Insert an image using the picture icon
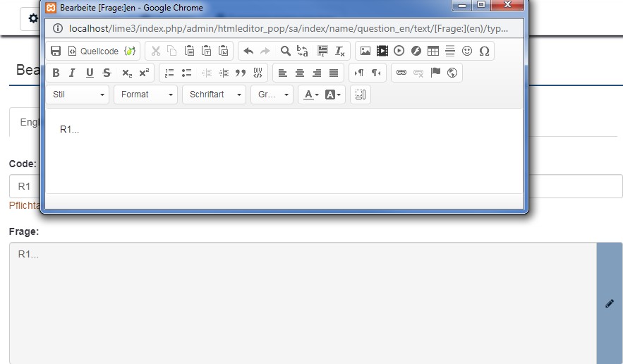This screenshot has height=364, width=623. coord(365,51)
